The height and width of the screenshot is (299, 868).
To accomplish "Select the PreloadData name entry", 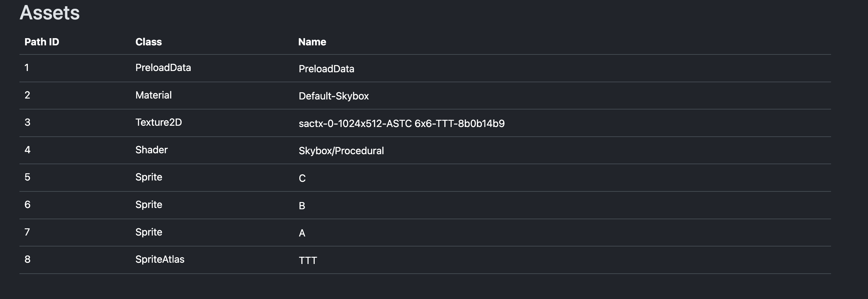I will [326, 69].
